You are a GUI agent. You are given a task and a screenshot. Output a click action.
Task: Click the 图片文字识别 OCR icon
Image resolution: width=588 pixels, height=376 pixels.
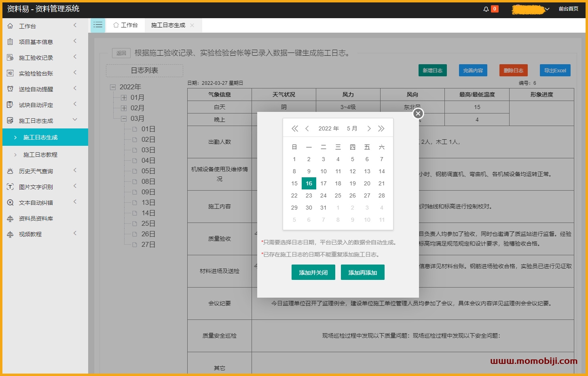click(x=10, y=187)
